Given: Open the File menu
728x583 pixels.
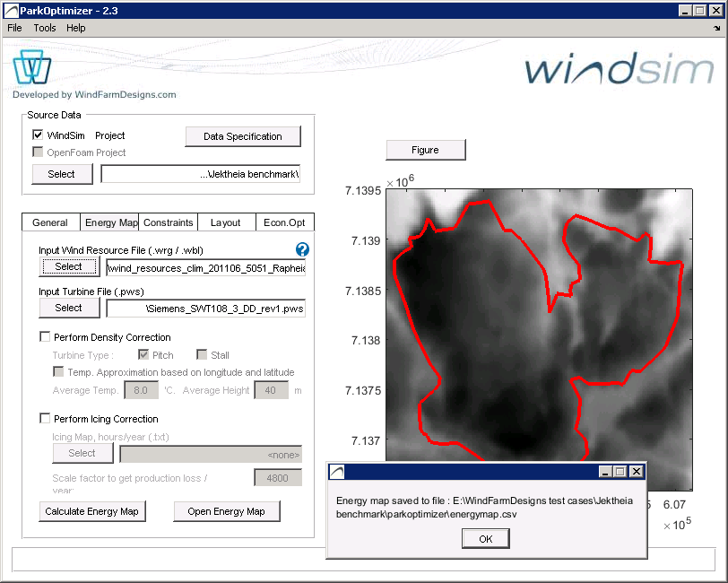Looking at the screenshot, I should click(x=14, y=28).
